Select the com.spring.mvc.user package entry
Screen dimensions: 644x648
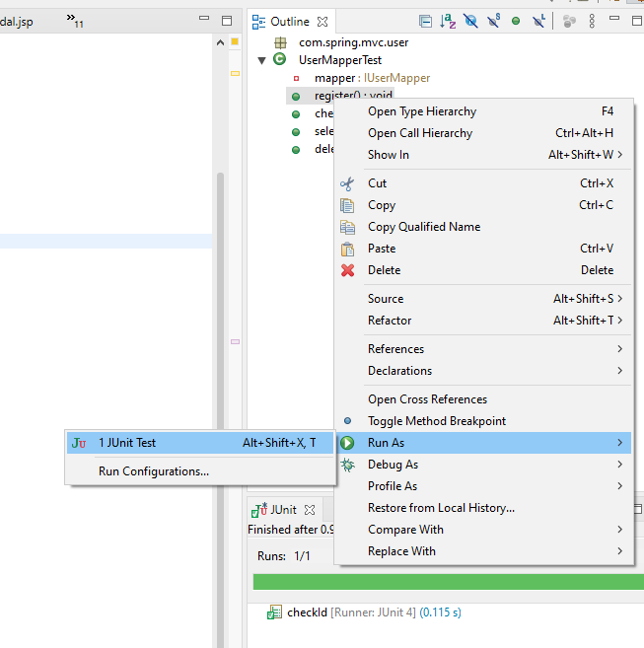353,42
